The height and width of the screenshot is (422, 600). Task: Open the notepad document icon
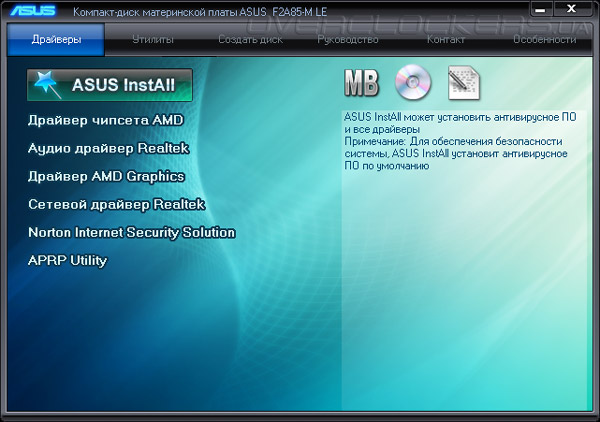pos(464,83)
